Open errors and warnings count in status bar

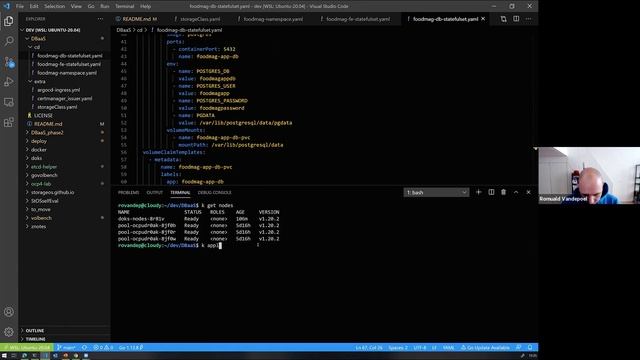point(103,348)
